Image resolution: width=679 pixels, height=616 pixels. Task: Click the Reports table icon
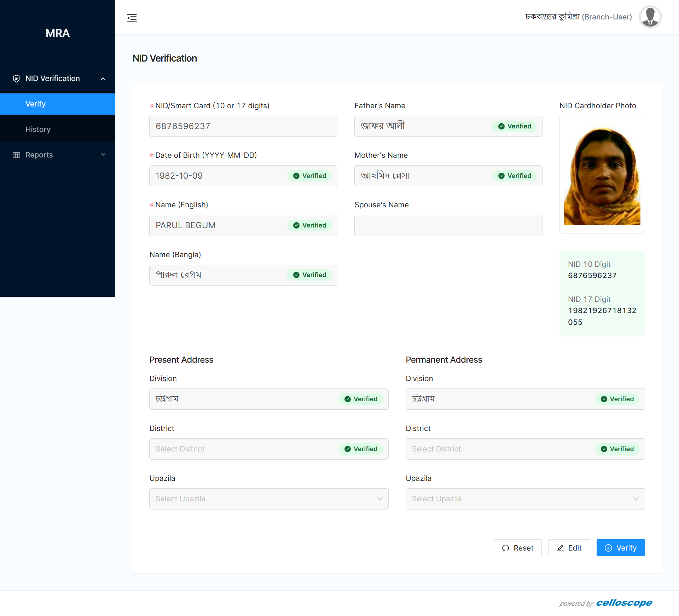point(16,155)
